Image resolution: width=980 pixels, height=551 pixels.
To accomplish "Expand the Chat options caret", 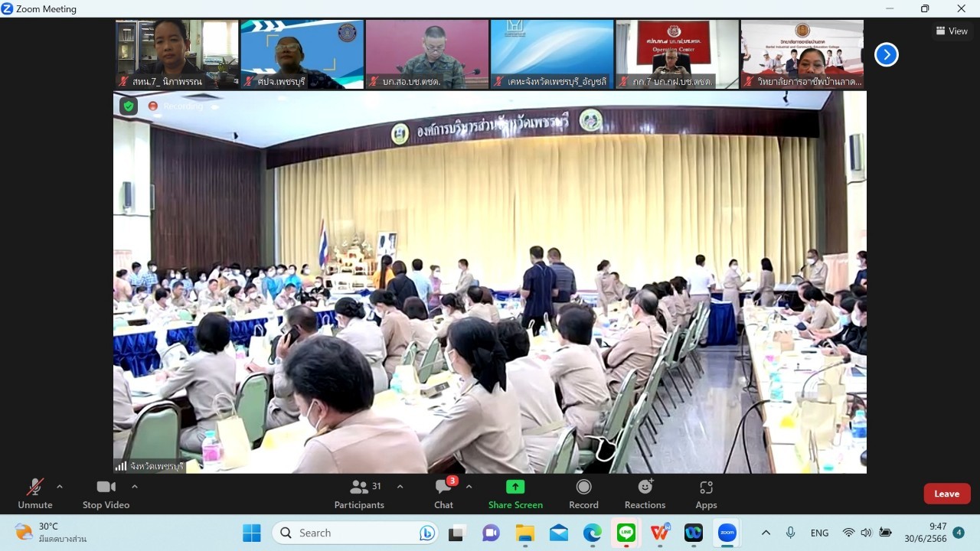I will (x=469, y=487).
